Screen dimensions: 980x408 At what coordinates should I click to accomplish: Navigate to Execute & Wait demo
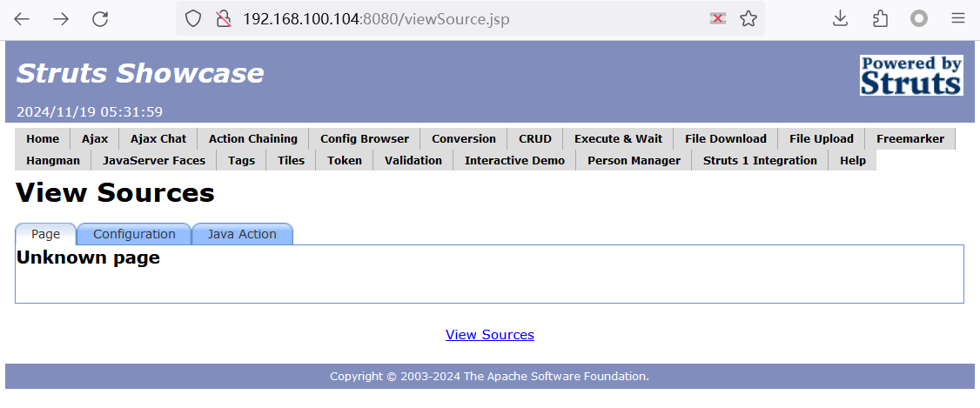coord(618,138)
